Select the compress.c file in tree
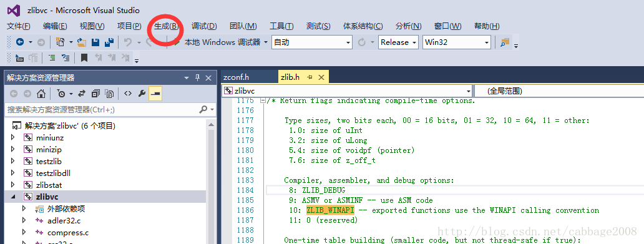 68,233
